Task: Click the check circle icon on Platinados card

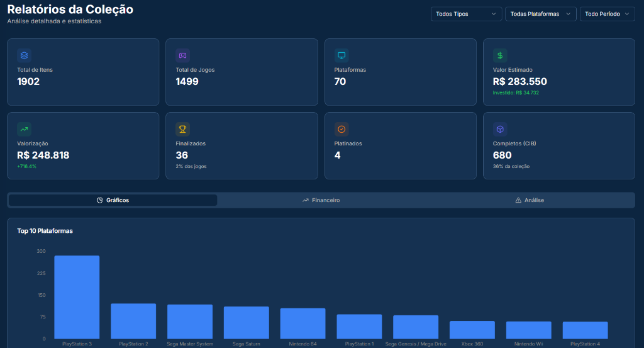Action: pyautogui.click(x=341, y=129)
